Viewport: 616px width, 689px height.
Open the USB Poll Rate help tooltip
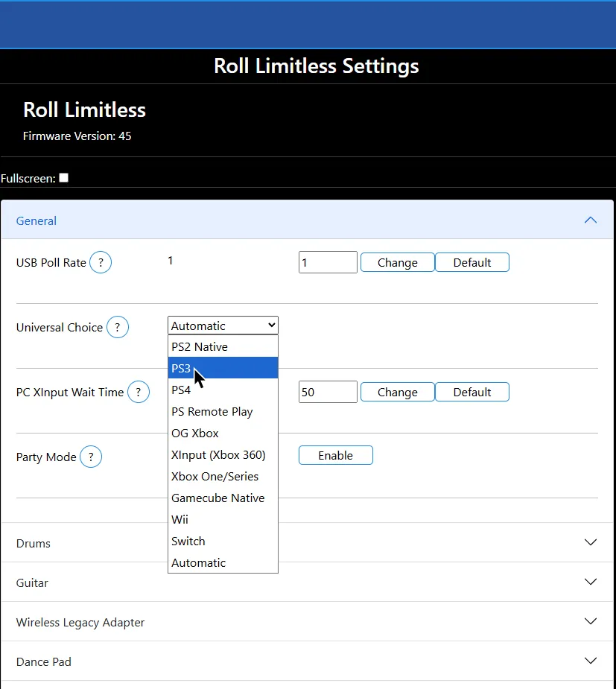(x=101, y=262)
